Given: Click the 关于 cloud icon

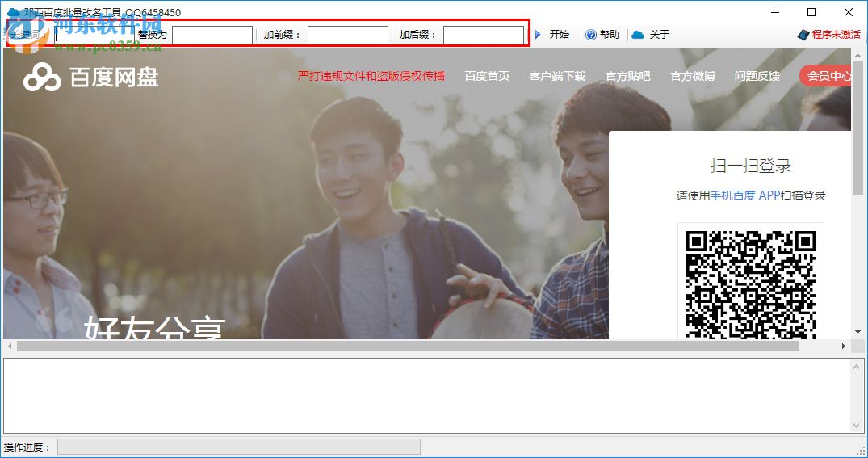Looking at the screenshot, I should [638, 35].
